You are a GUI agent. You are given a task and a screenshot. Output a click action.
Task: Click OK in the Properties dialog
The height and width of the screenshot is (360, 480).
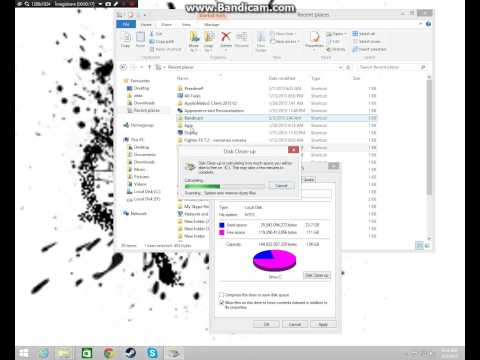[x=266, y=324]
